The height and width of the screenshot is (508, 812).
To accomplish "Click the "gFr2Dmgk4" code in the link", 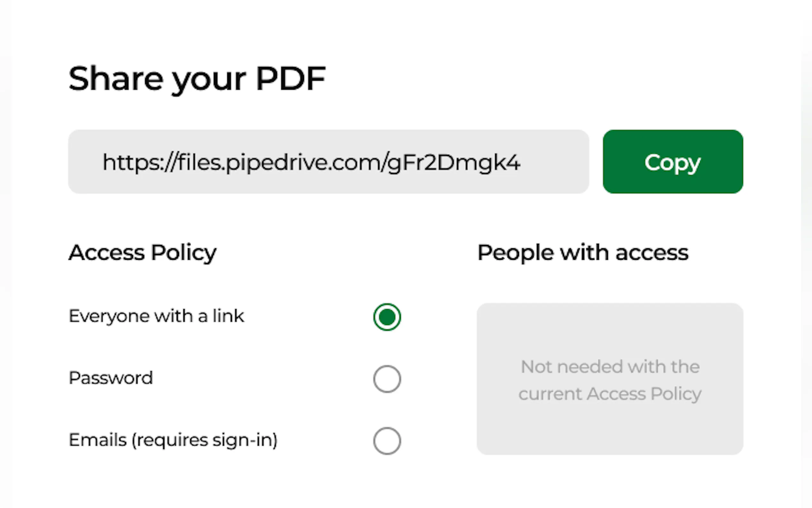I will [454, 163].
